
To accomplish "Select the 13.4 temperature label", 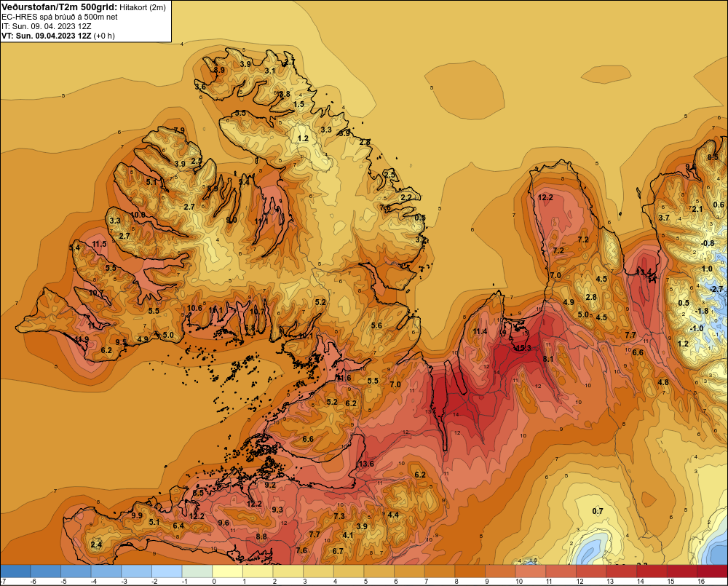I will (645, 272).
